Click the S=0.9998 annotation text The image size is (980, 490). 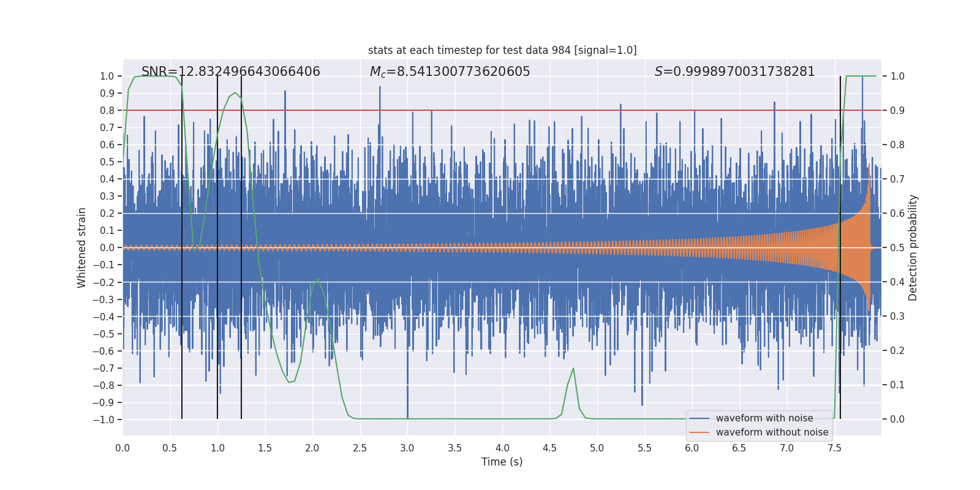735,72
